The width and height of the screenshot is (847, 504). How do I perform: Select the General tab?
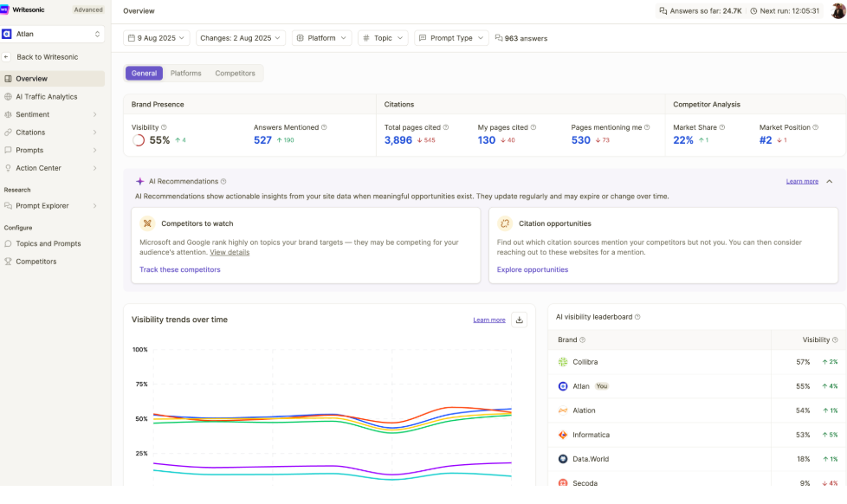point(145,74)
